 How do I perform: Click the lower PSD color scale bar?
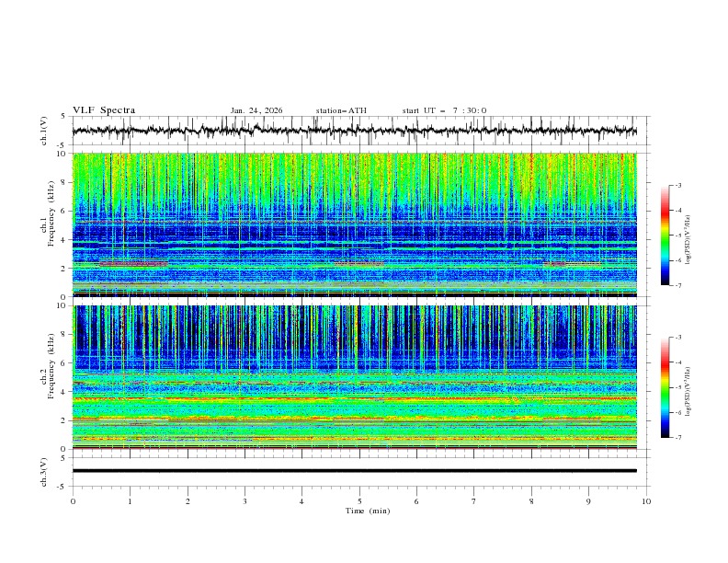coord(665,387)
